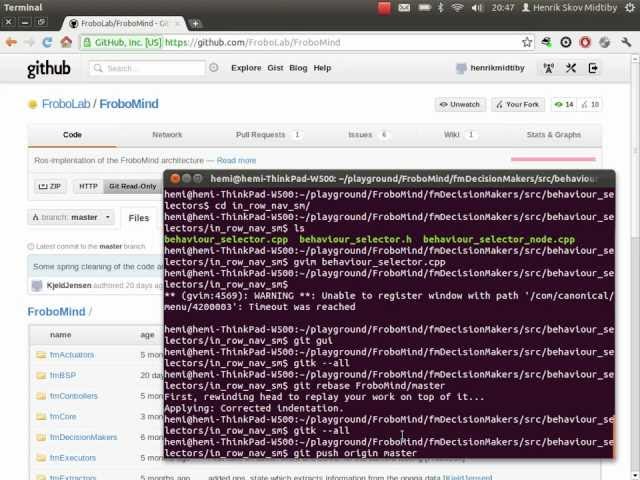
Task: Open KjeldJensen author link
Action: (69, 285)
